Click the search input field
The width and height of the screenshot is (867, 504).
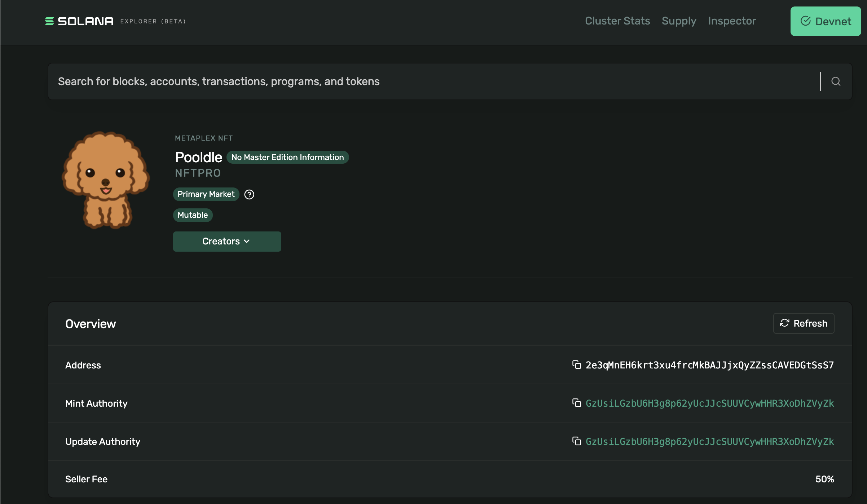pyautogui.click(x=433, y=81)
